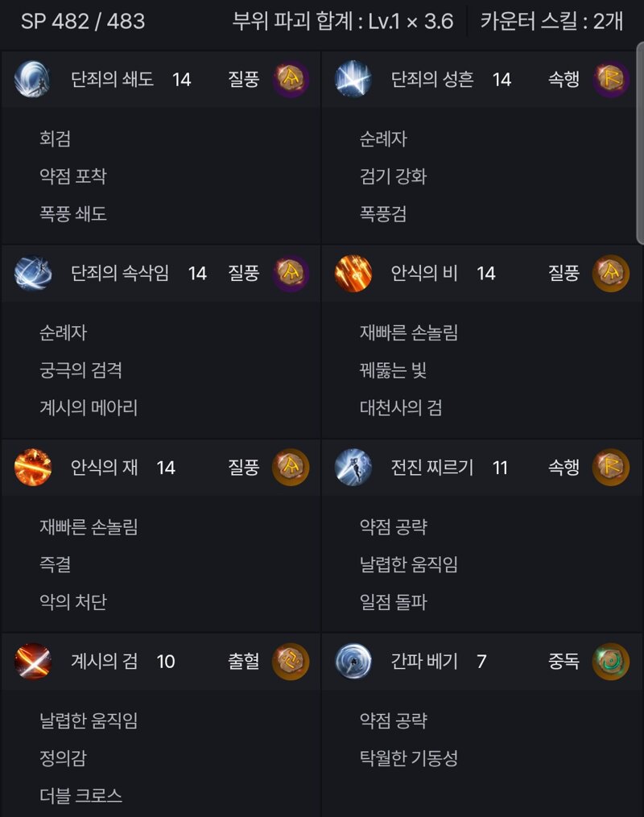The width and height of the screenshot is (644, 817).
Task: Click the 궁극의 검격 tripod text
Action: point(80,370)
